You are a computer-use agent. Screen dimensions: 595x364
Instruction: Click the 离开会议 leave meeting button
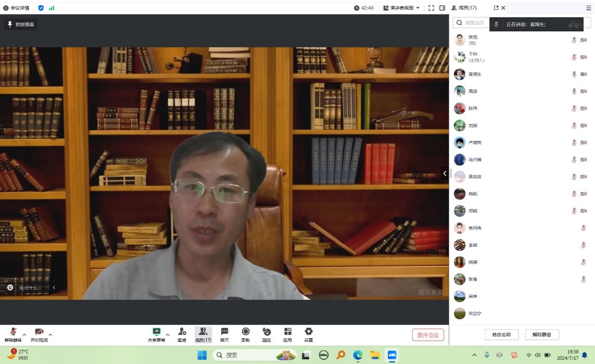point(428,335)
